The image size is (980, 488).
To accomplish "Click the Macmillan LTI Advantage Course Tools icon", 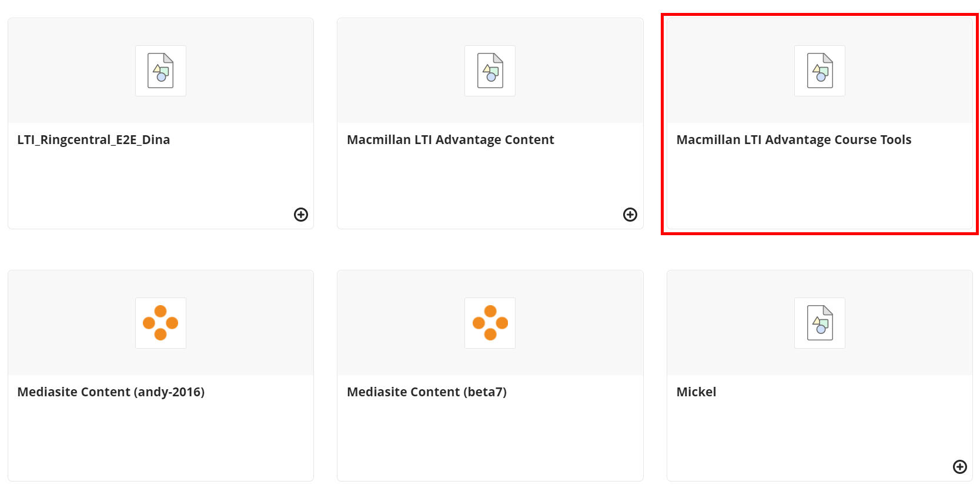I will 820,71.
